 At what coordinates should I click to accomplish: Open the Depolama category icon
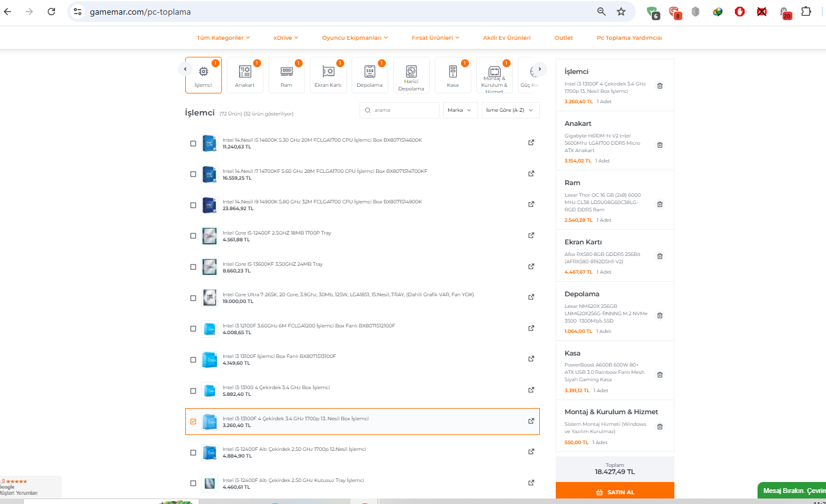[370, 75]
